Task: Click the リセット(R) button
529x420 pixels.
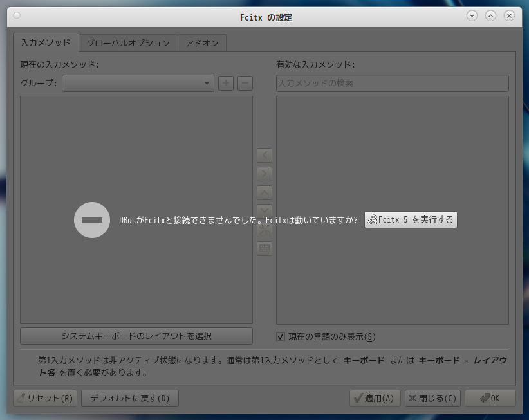Action: point(45,398)
